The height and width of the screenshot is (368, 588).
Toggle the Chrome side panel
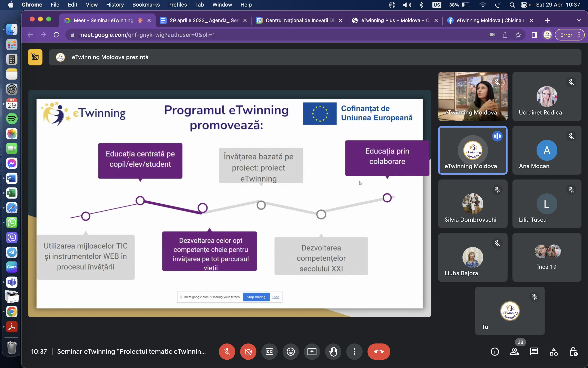tap(534, 35)
